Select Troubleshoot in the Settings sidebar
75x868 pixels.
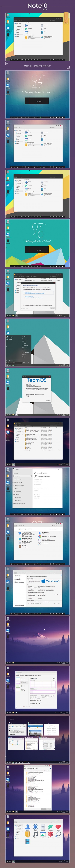[18, 491]
